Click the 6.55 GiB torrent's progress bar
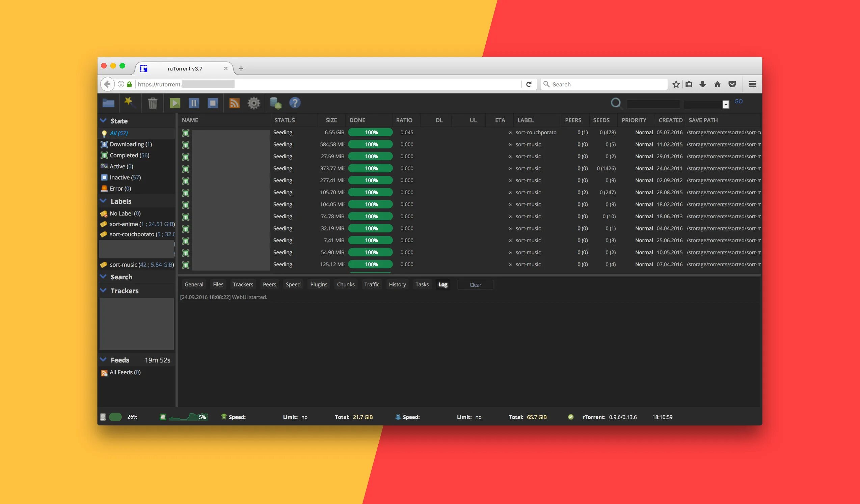860x504 pixels. (370, 132)
